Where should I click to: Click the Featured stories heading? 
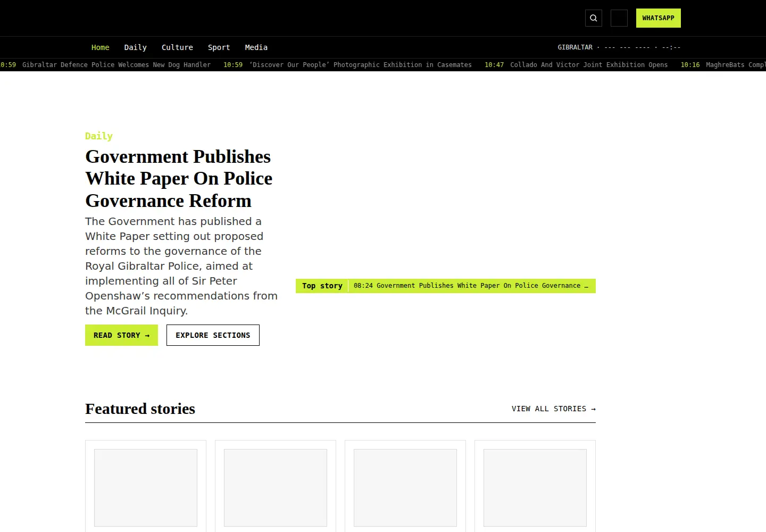click(140, 409)
